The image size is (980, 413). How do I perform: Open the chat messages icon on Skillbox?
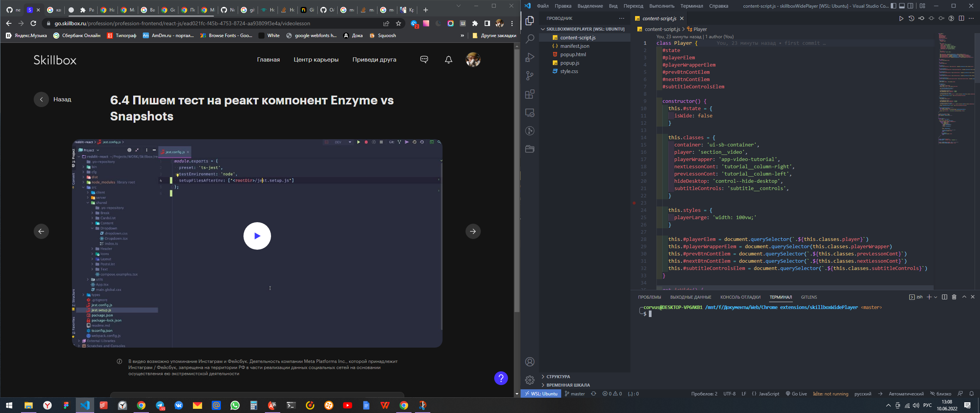click(x=424, y=59)
